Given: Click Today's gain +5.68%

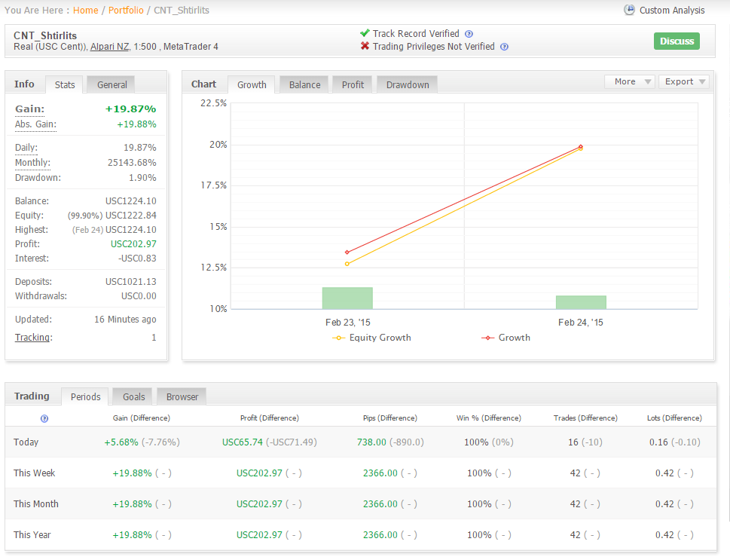Looking at the screenshot, I should [x=121, y=442].
